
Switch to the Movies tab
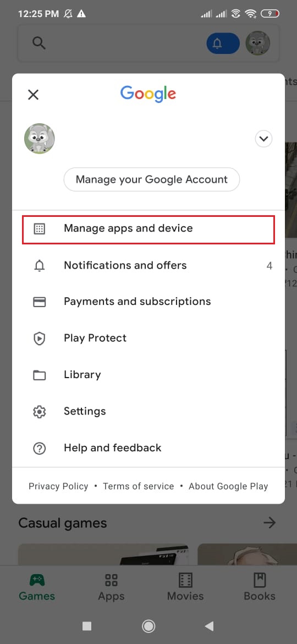pyautogui.click(x=185, y=587)
